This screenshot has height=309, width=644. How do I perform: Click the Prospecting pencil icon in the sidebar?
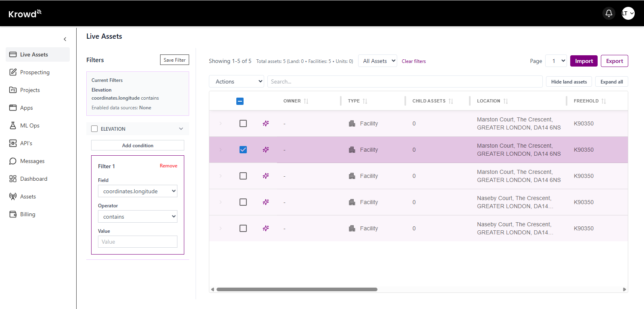coord(13,72)
